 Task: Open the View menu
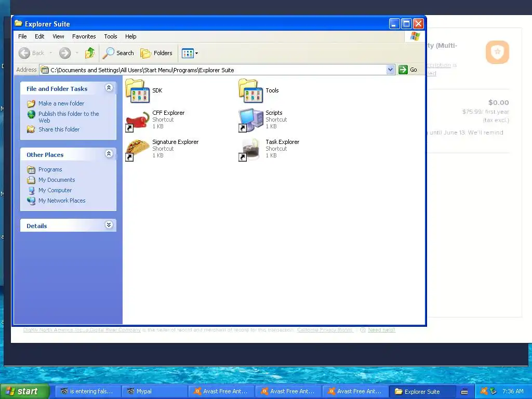click(x=58, y=36)
